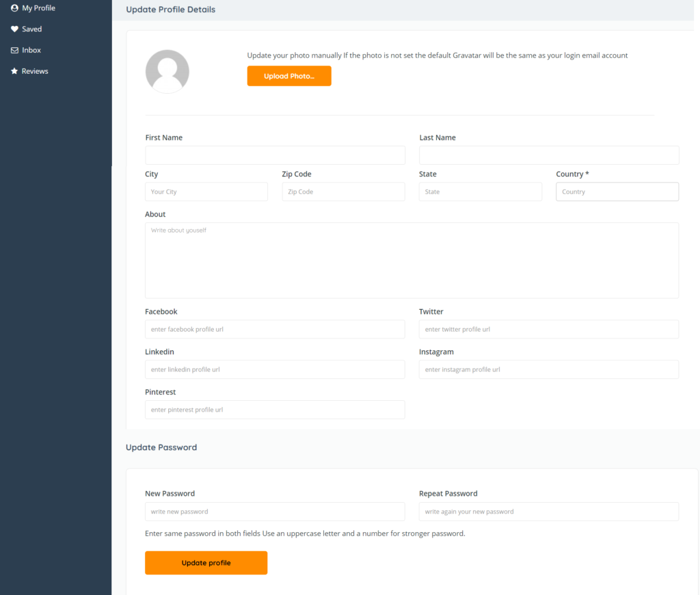Click the My Profile user icon
The width and height of the screenshot is (700, 595).
(x=14, y=8)
